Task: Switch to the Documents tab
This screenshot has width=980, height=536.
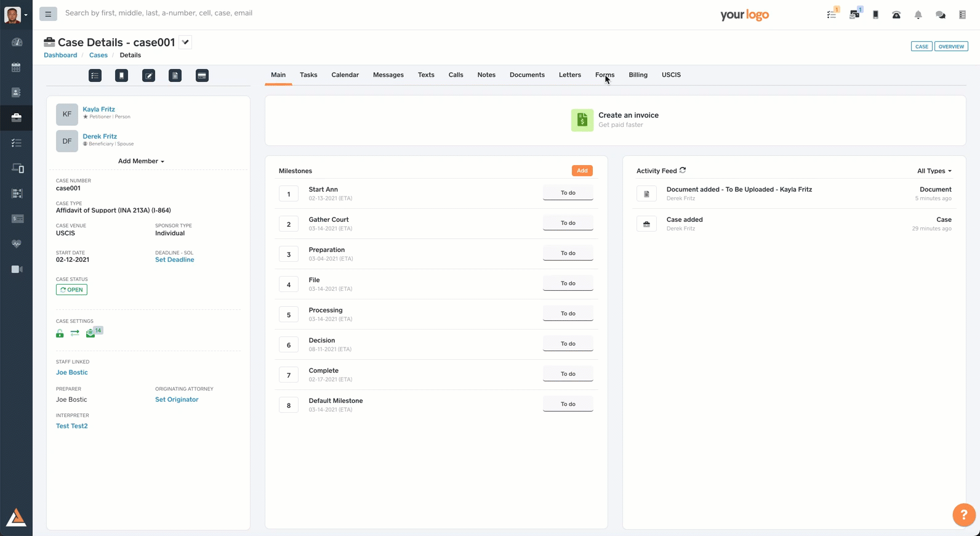Action: click(527, 75)
